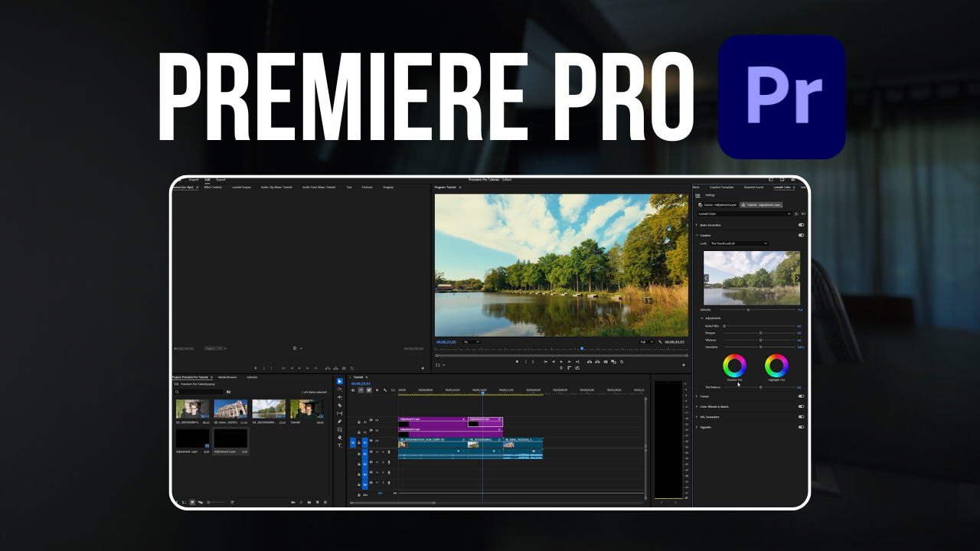Select the Pen tool
This screenshot has height=551, width=980.
point(340,422)
